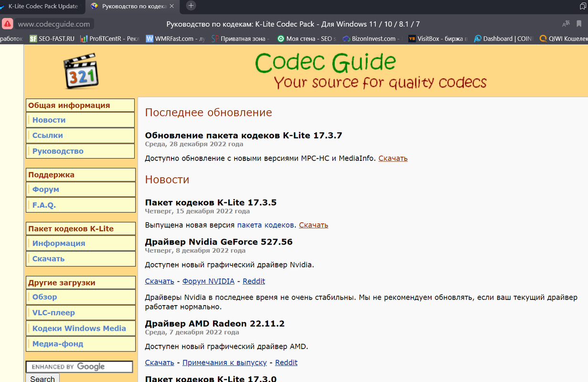Screen dimensions: 588x382
Task: Open Обзор under Другие загрузки
Action: [80, 297]
